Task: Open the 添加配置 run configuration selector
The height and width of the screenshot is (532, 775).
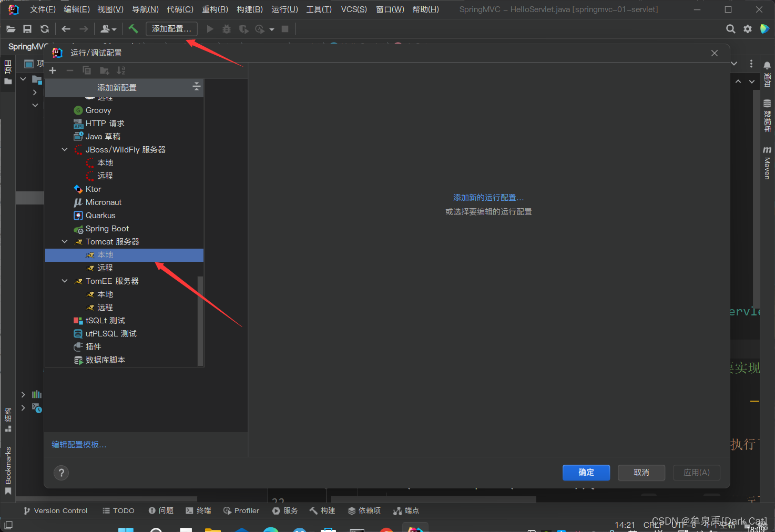Action: coord(171,29)
